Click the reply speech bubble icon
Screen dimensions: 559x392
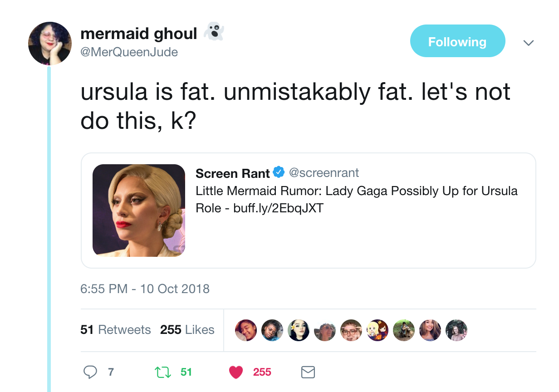[x=90, y=372]
